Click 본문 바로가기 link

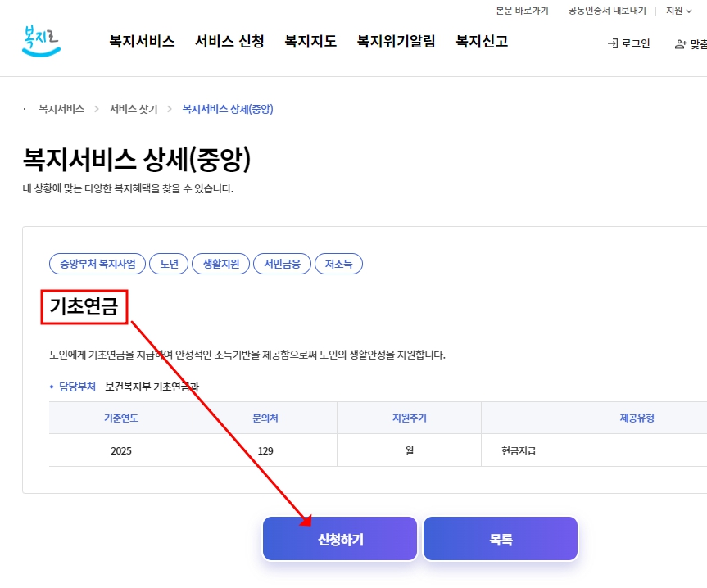522,11
